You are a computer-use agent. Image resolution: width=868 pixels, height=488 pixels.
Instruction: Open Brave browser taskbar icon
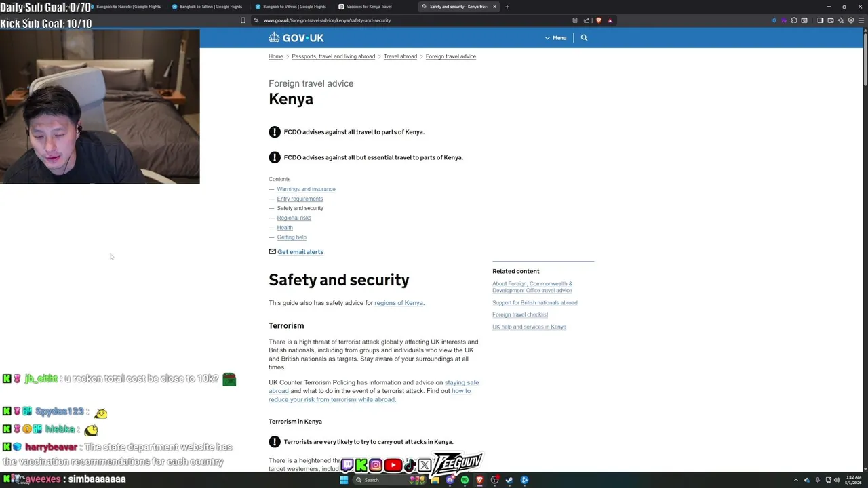[479, 480]
